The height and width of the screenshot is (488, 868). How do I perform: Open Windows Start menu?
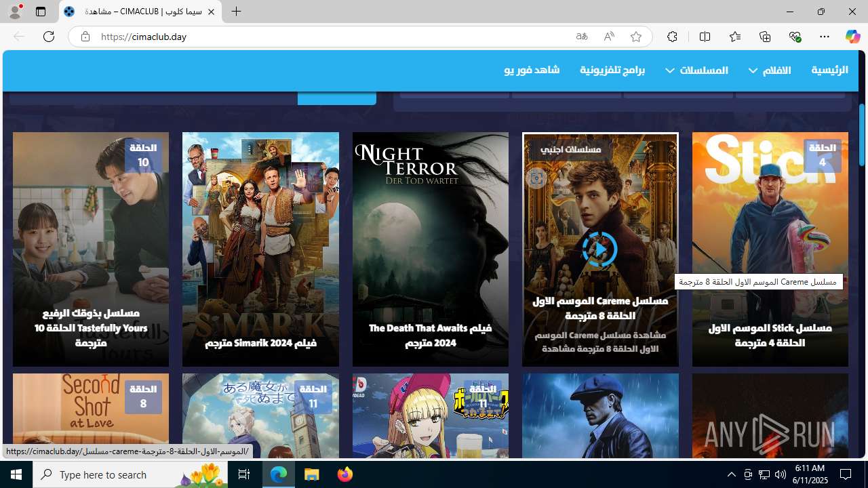(x=16, y=474)
